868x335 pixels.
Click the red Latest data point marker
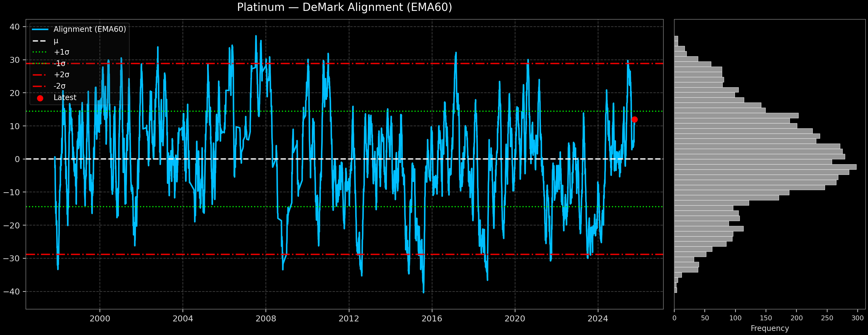coord(635,120)
